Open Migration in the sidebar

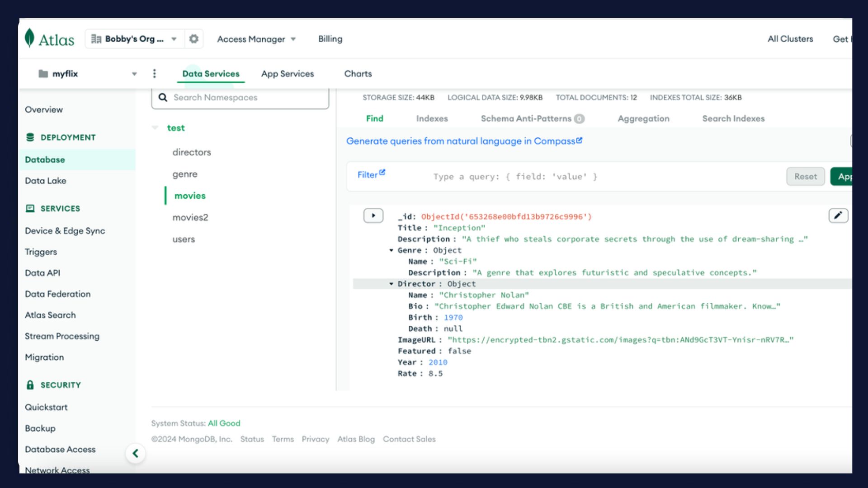(x=45, y=357)
